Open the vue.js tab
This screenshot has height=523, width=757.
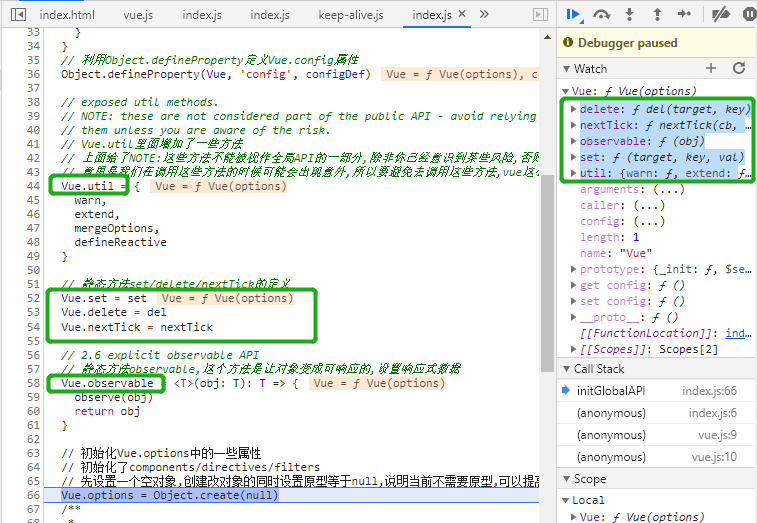click(138, 15)
